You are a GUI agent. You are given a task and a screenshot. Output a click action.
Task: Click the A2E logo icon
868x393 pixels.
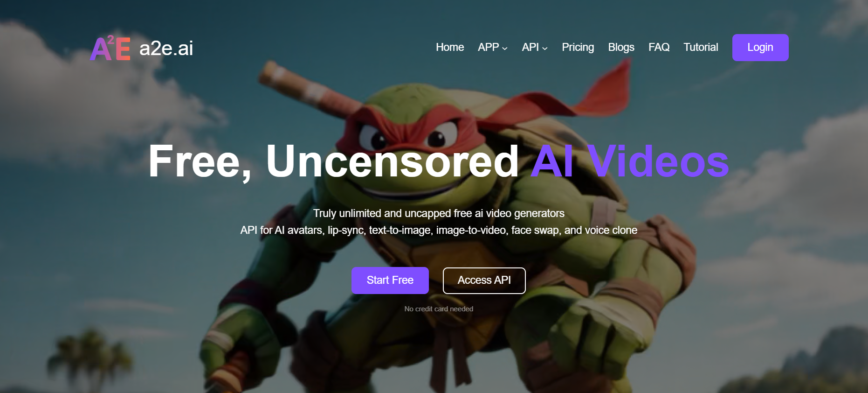(110, 48)
